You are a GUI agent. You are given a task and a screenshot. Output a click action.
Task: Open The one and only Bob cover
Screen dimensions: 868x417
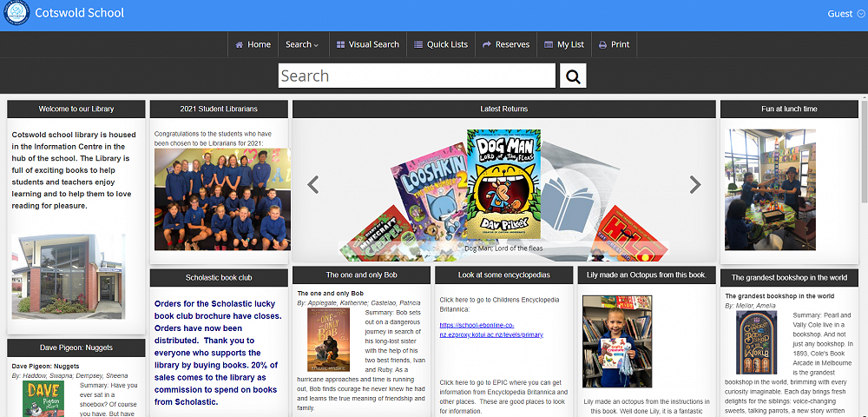[x=328, y=340]
